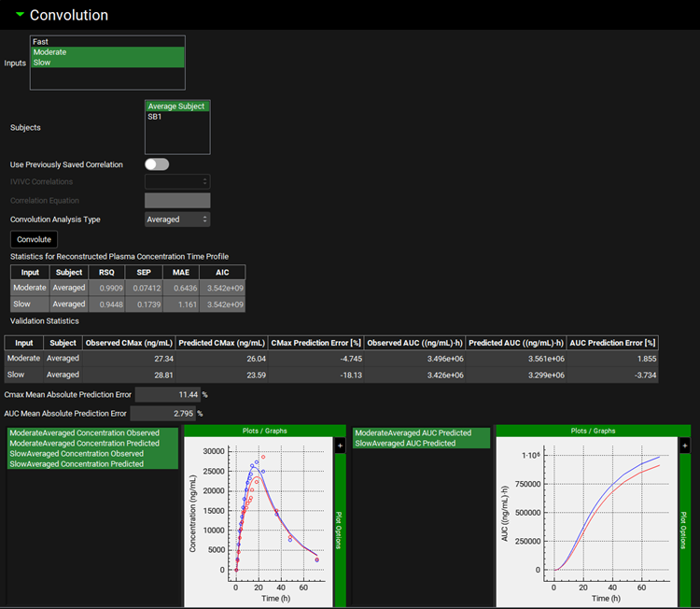
Task: Open the IVIVC Correlations dropdown
Action: [x=177, y=181]
